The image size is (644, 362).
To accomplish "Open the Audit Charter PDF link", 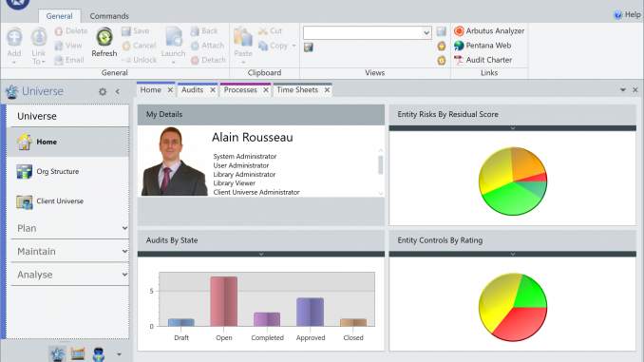I will point(483,60).
